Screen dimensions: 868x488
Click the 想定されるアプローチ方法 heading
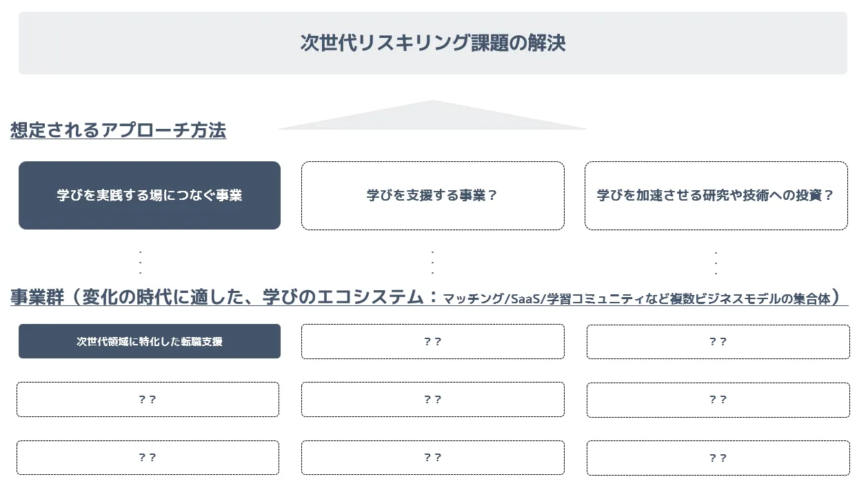[x=118, y=130]
